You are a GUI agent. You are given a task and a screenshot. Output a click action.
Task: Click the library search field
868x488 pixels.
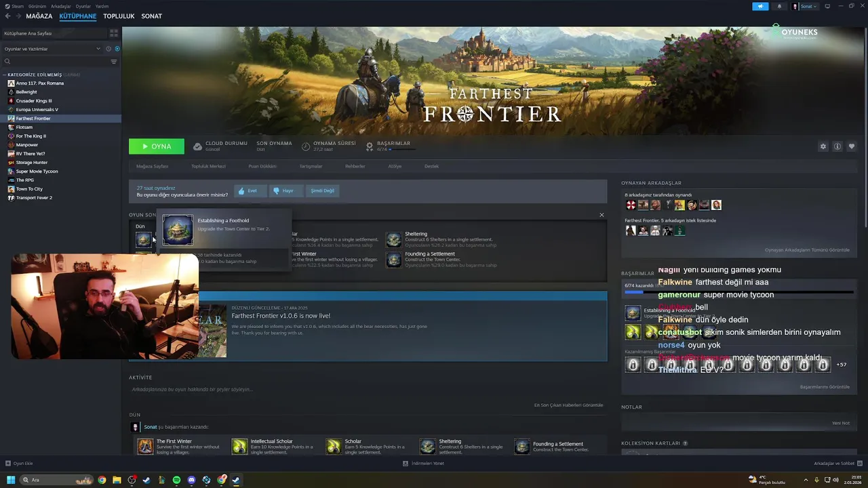[54, 62]
